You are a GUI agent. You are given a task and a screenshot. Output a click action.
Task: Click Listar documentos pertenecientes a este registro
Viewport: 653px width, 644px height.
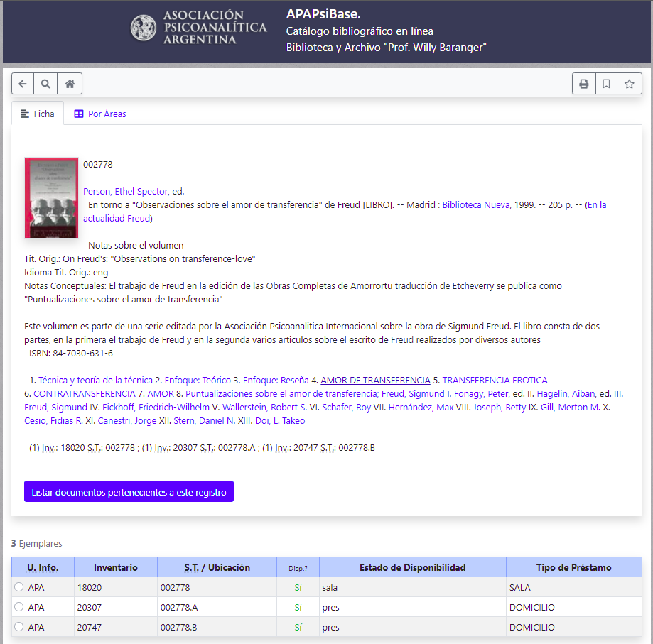click(129, 492)
